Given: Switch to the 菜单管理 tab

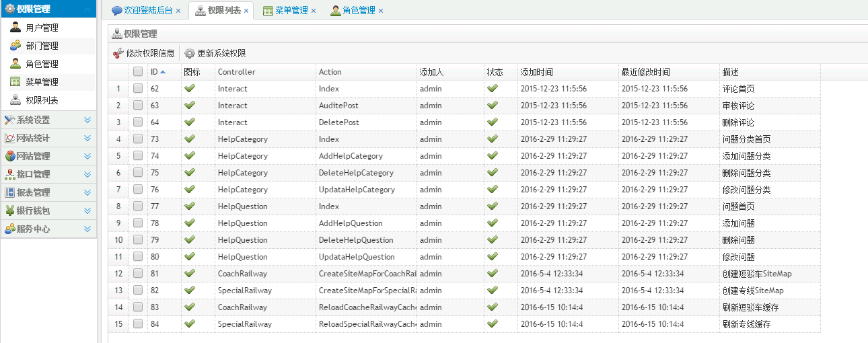Looking at the screenshot, I should [291, 11].
